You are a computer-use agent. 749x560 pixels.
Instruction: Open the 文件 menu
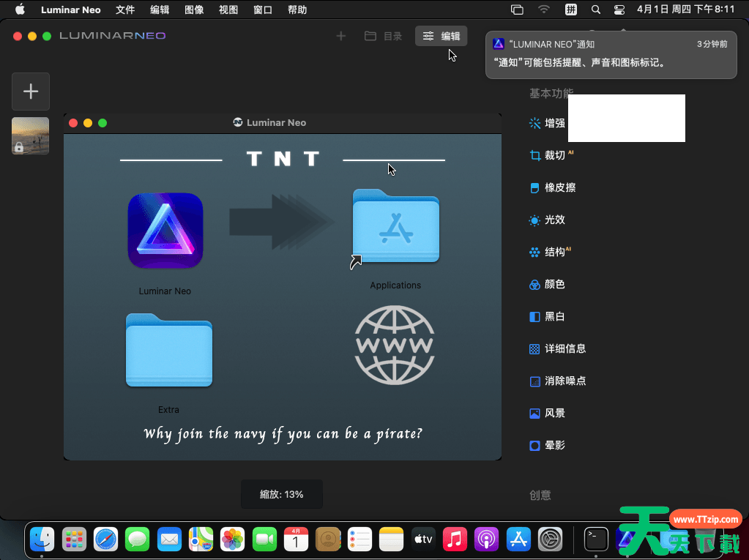point(125,10)
